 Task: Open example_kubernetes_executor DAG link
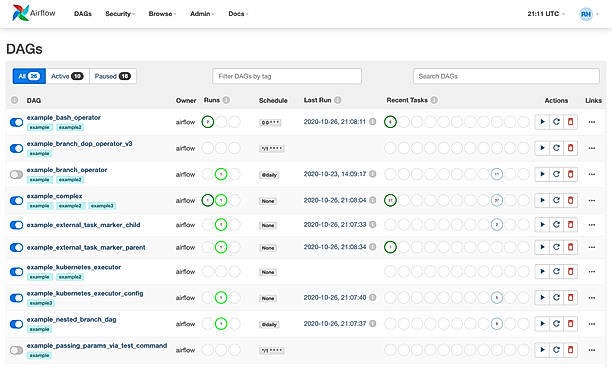click(x=74, y=267)
